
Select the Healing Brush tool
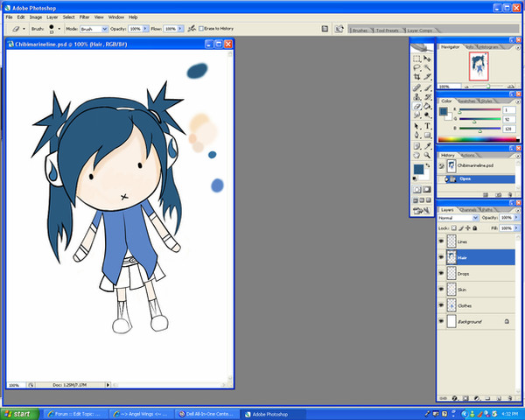(416, 88)
